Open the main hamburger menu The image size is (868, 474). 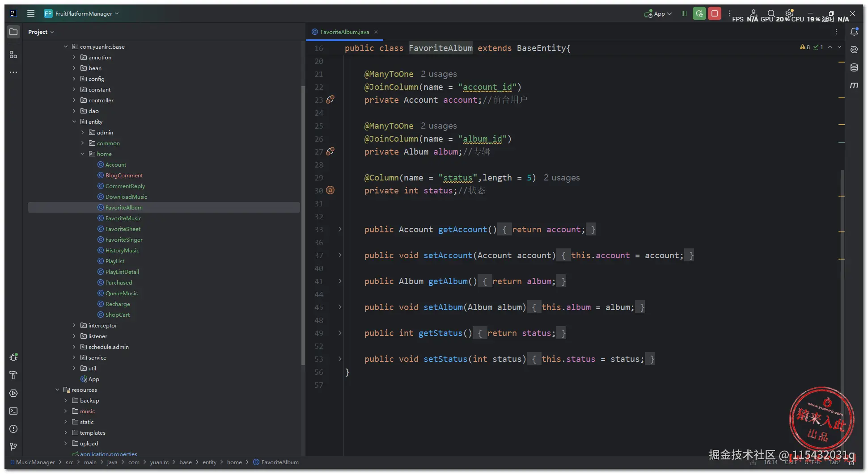pos(31,13)
